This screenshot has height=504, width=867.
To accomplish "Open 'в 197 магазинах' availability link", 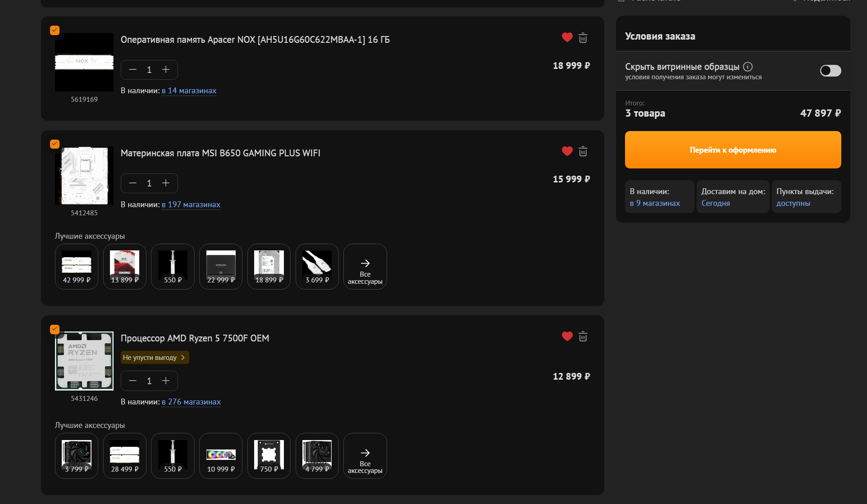I will (x=191, y=204).
